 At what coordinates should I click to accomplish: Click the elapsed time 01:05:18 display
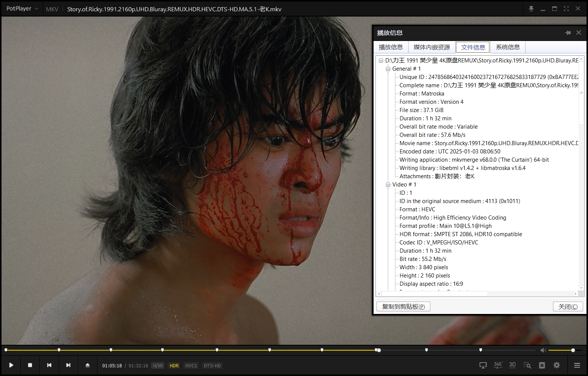click(112, 366)
